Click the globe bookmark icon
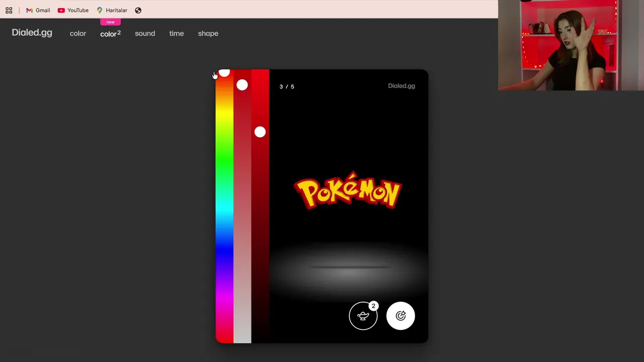The height and width of the screenshot is (362, 644). coord(138,10)
